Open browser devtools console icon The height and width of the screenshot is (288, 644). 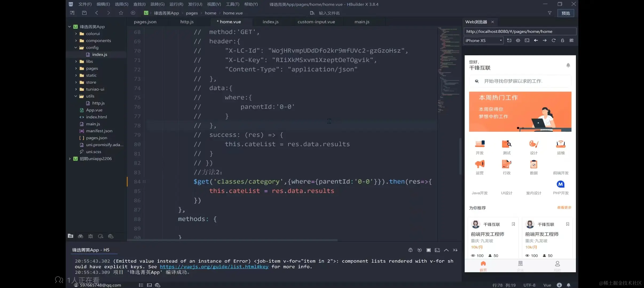pos(527,41)
